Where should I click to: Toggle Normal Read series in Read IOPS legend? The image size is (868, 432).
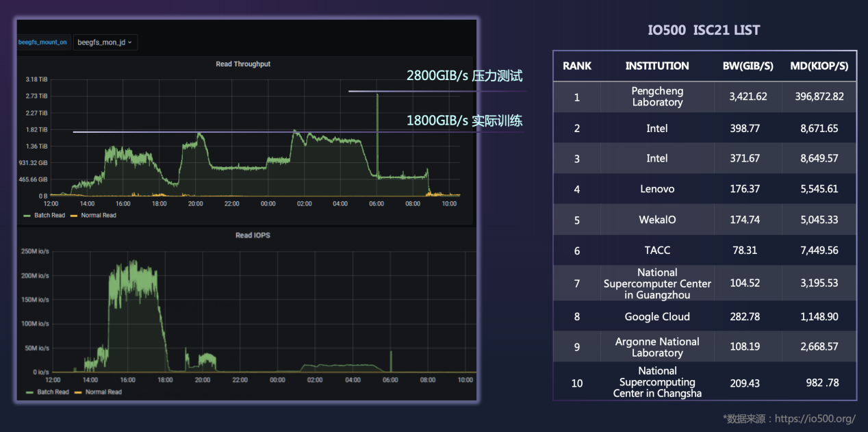point(97,392)
